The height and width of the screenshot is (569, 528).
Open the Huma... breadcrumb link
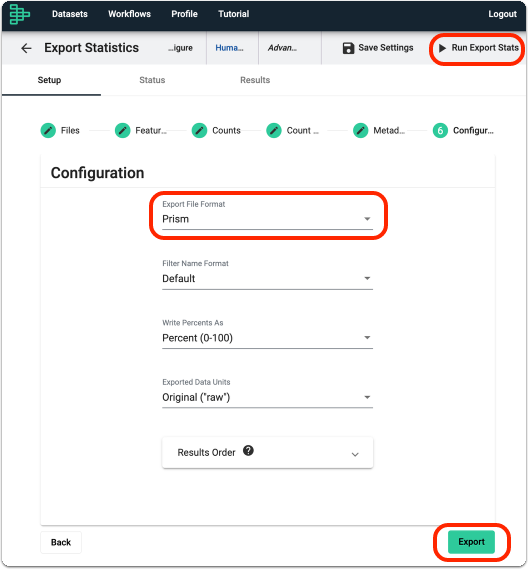coord(229,48)
